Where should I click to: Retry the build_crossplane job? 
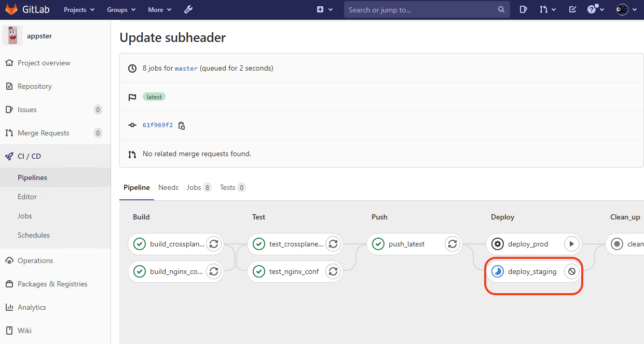[x=213, y=244]
